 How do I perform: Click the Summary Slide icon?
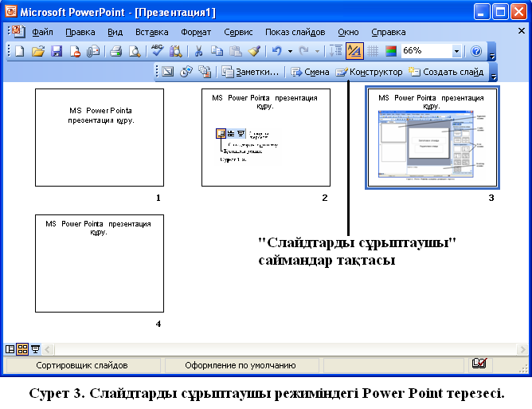(x=205, y=72)
